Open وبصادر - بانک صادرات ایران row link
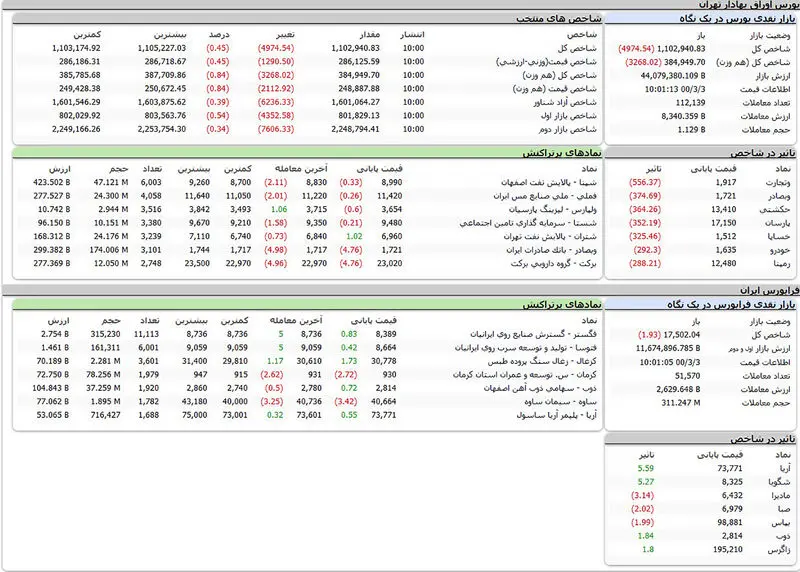This screenshot has height=572, width=800. [552, 250]
